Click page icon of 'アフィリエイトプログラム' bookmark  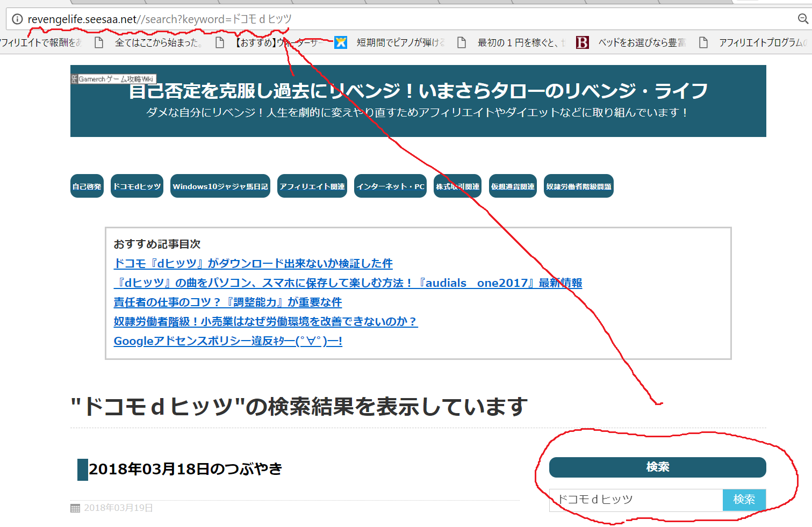coord(703,42)
